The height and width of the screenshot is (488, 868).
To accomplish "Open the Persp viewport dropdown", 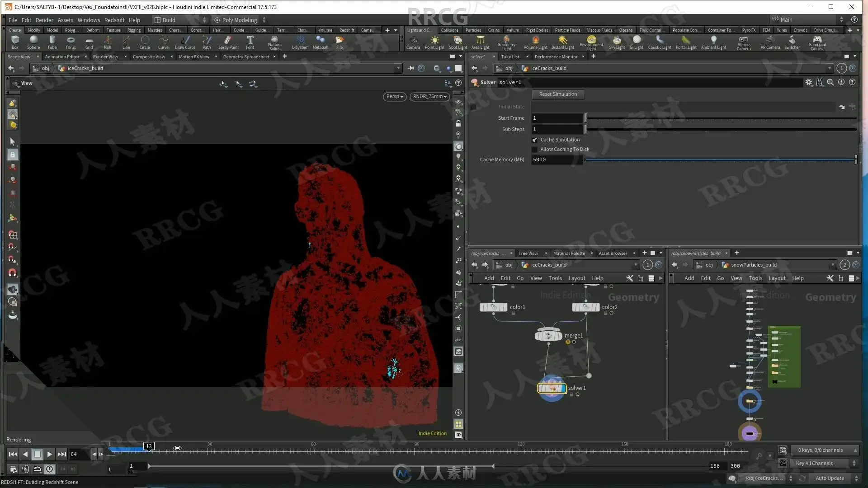I will [x=395, y=96].
